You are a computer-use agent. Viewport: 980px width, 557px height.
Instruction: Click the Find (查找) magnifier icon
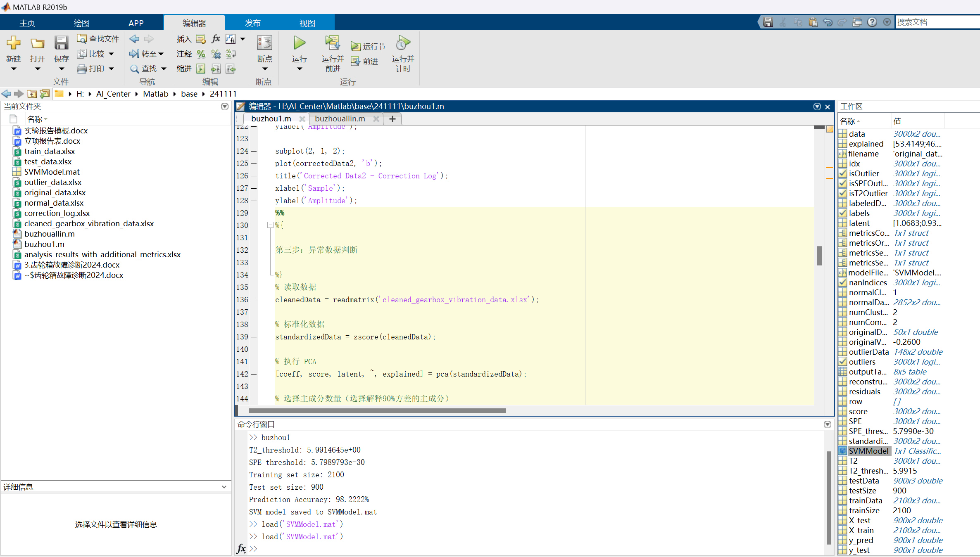point(134,69)
